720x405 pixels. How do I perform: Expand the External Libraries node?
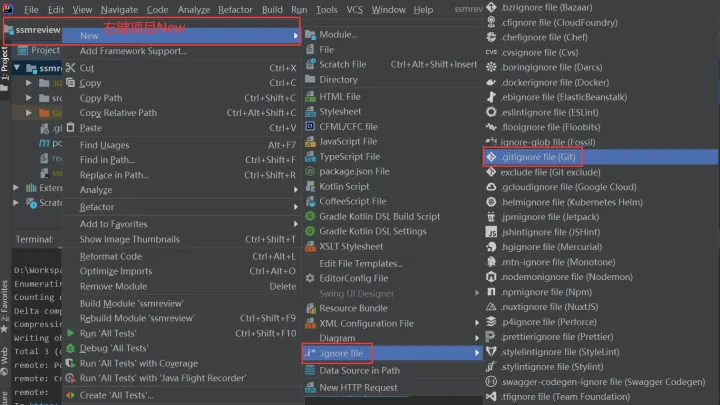click(x=16, y=187)
